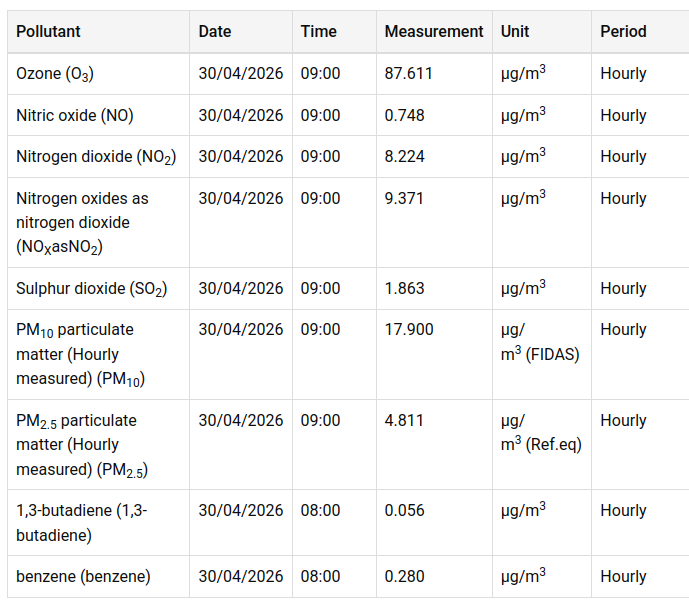The image size is (689, 609).
Task: Click the 9.371 nitrogen oxides measurement
Action: [404, 199]
